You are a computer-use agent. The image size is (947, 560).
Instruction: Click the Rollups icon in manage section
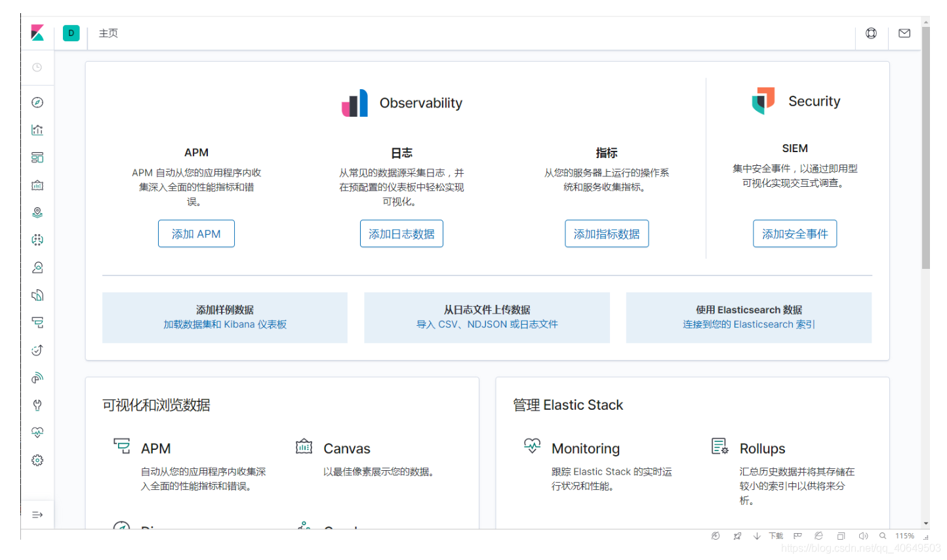click(720, 446)
